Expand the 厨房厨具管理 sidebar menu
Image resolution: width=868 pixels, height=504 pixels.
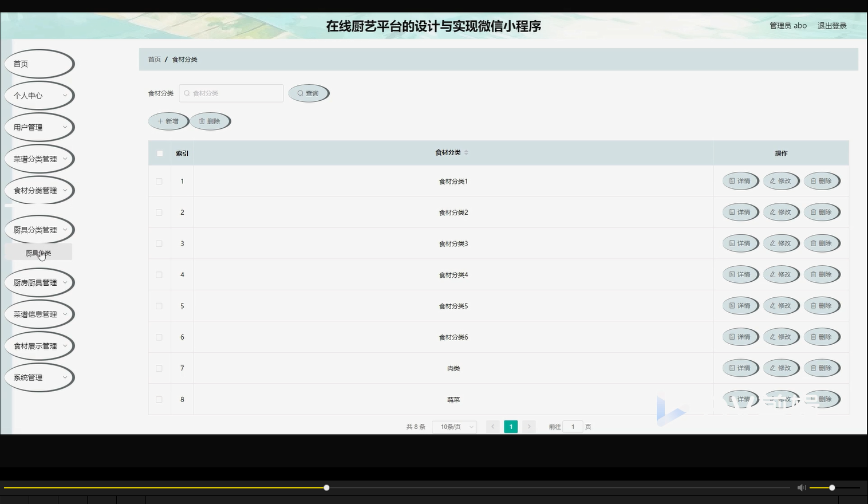pos(40,282)
